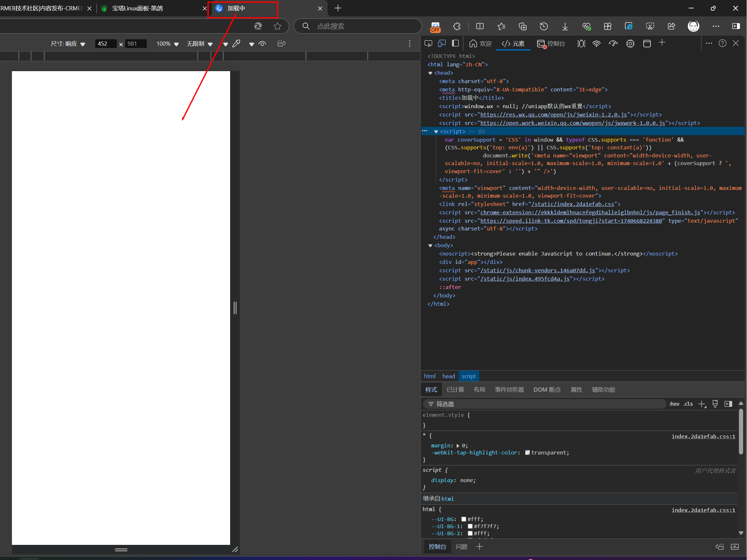Open the chunk-vendors.146a07dd.js link
The height and width of the screenshot is (560, 747).
coord(537,271)
